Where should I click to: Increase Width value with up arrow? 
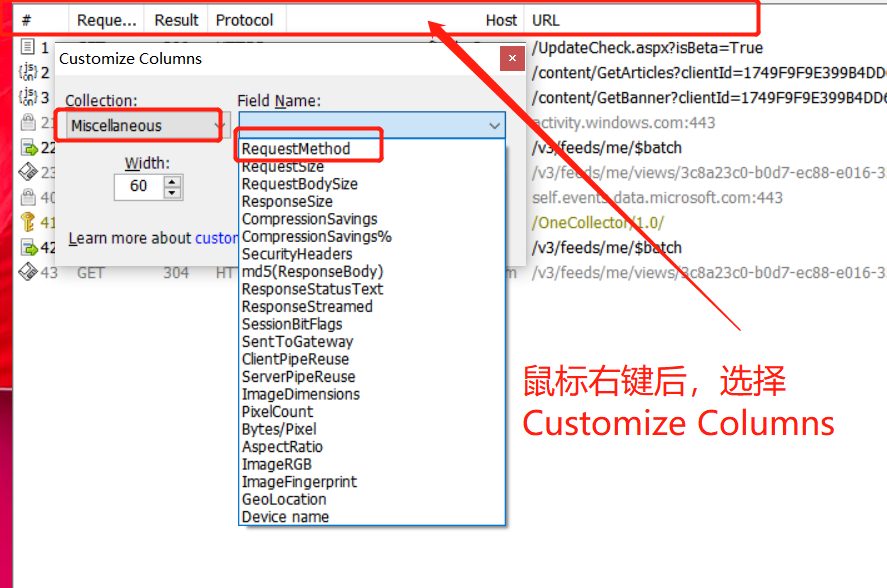pos(172,181)
